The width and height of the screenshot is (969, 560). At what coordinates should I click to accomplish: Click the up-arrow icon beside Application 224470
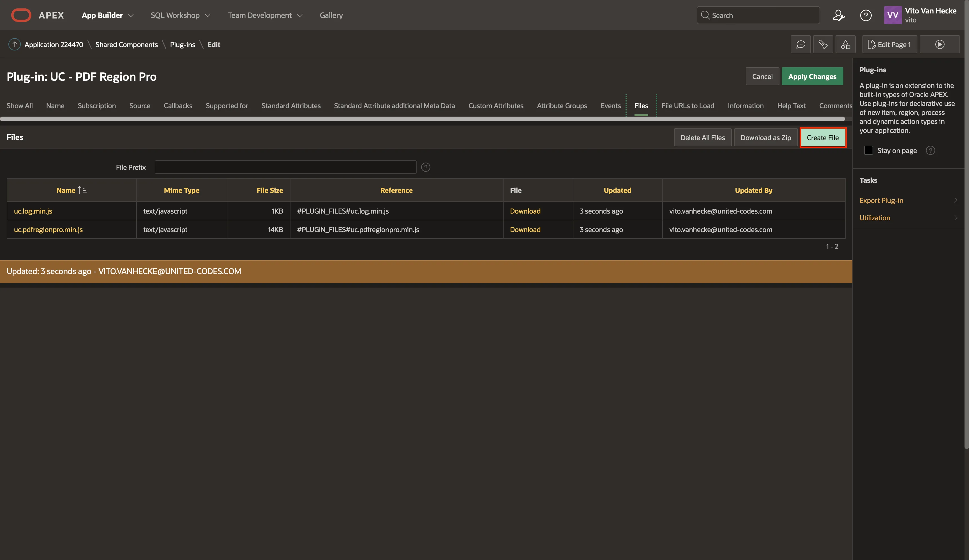pos(15,45)
